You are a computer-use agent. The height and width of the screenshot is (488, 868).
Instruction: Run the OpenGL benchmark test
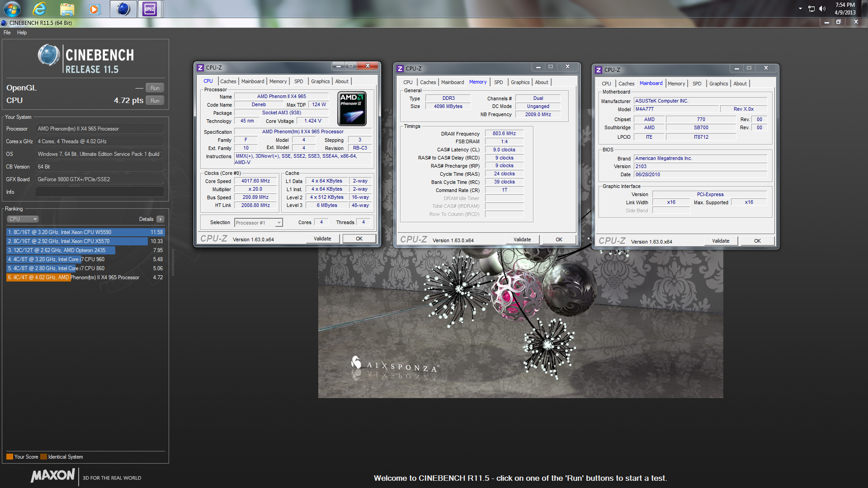(155, 88)
